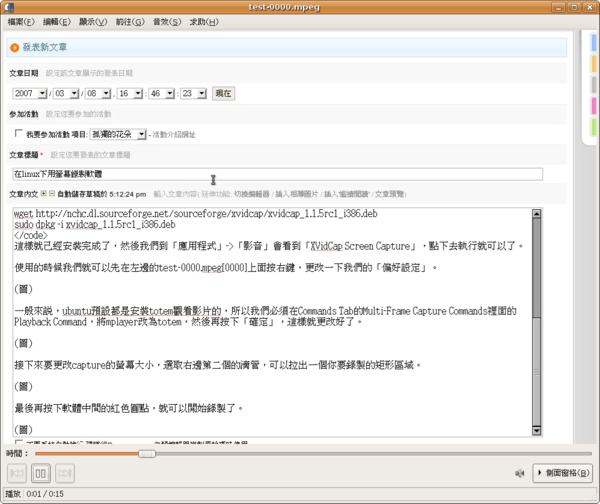Image resolution: width=600 pixels, height=504 pixels.
Task: Open the month 03 dropdown
Action: (66, 93)
